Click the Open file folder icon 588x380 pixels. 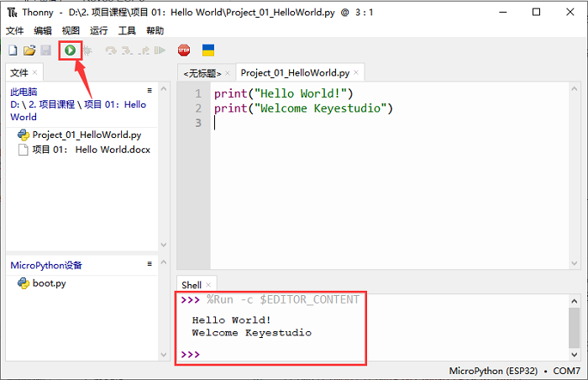pyautogui.click(x=29, y=51)
